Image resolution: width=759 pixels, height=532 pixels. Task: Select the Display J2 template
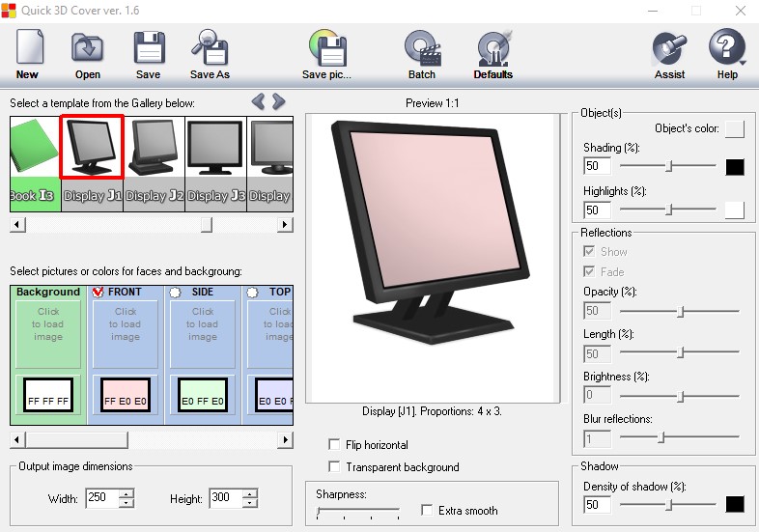click(154, 163)
